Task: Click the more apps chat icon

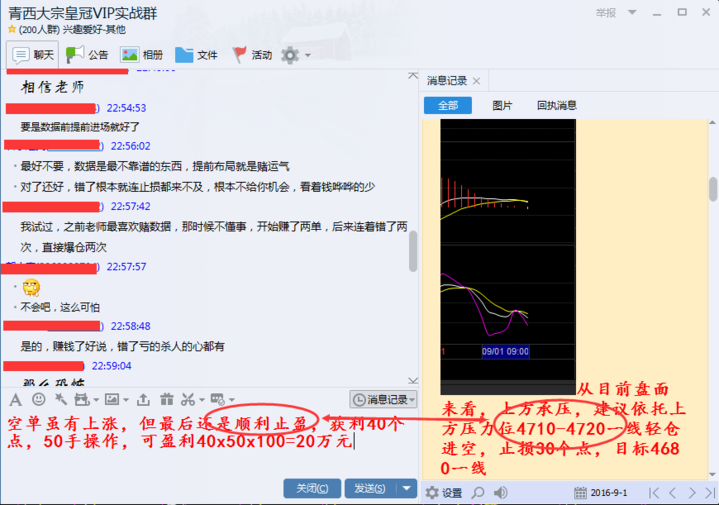Action: pyautogui.click(x=217, y=399)
